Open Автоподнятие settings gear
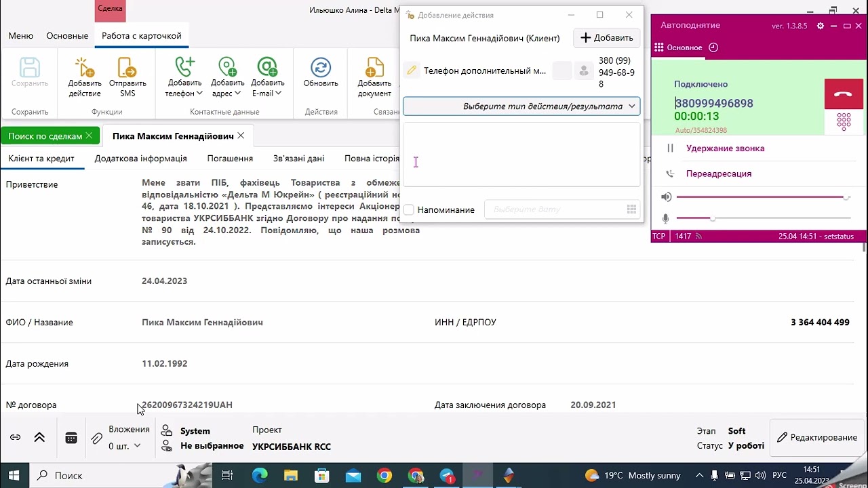The height and width of the screenshot is (488, 868). [x=821, y=26]
